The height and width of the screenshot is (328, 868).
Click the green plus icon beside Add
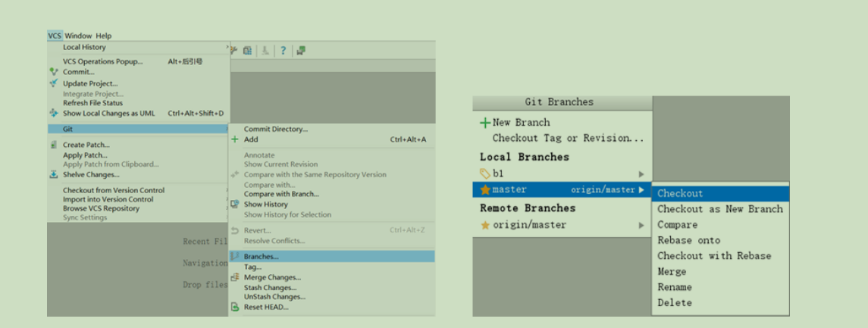[235, 139]
